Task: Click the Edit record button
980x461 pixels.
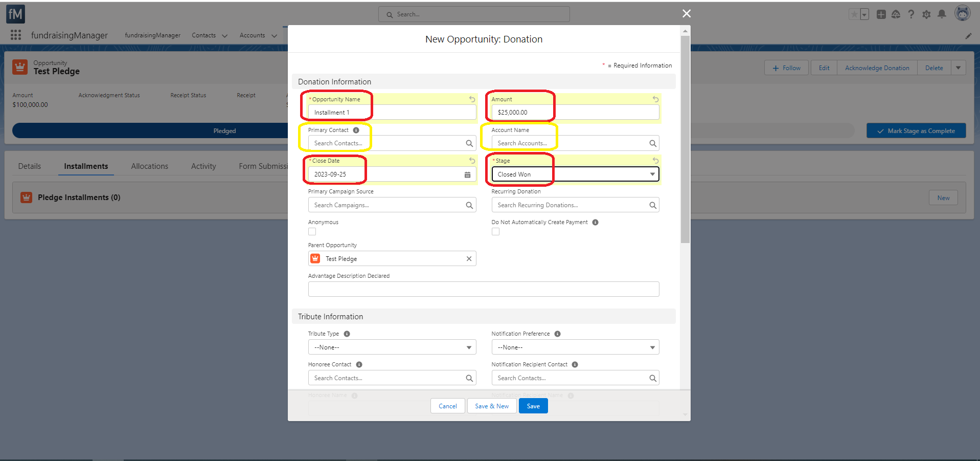Action: click(x=824, y=68)
